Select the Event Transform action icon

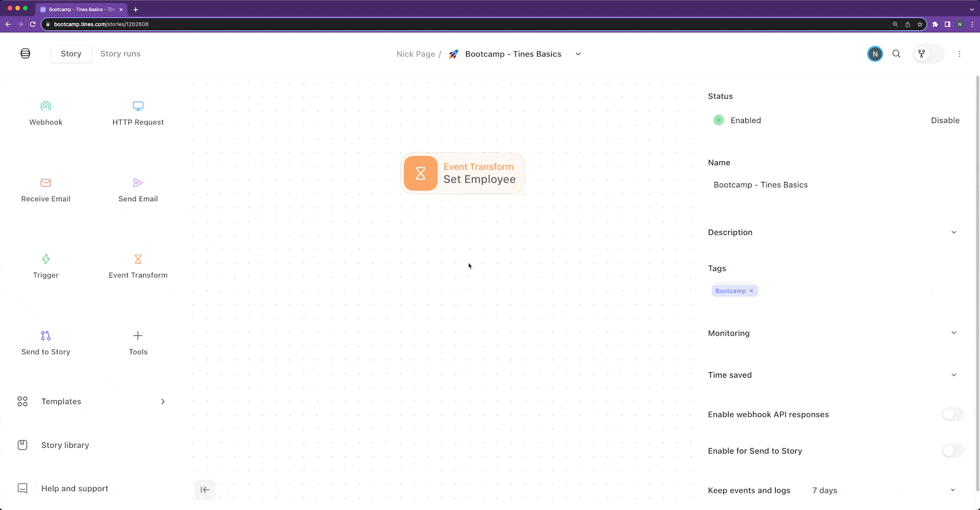(x=138, y=259)
